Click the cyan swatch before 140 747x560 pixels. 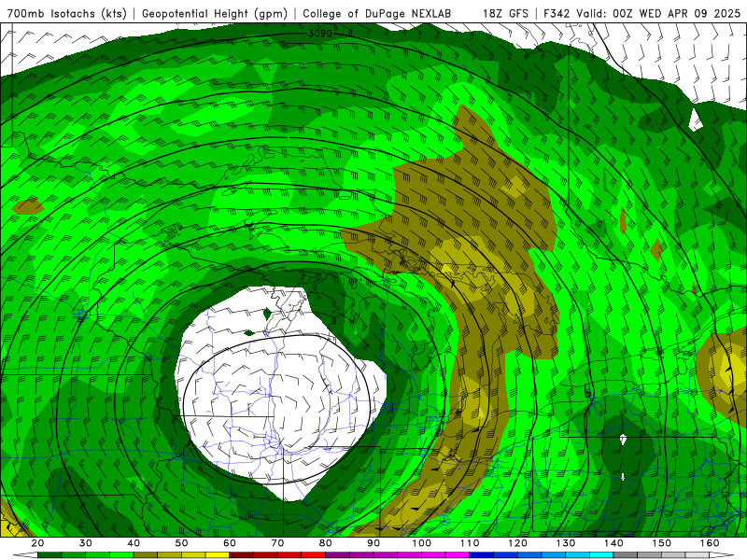pyautogui.click(x=601, y=555)
